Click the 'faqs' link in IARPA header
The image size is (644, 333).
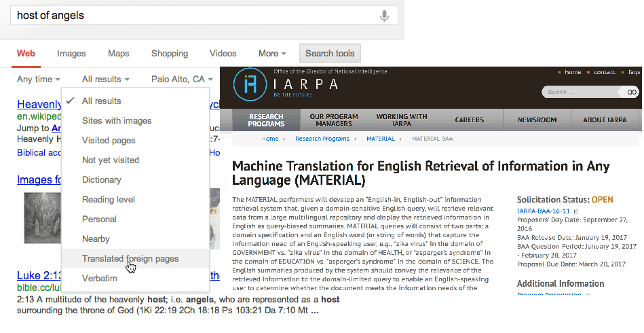click(x=634, y=72)
